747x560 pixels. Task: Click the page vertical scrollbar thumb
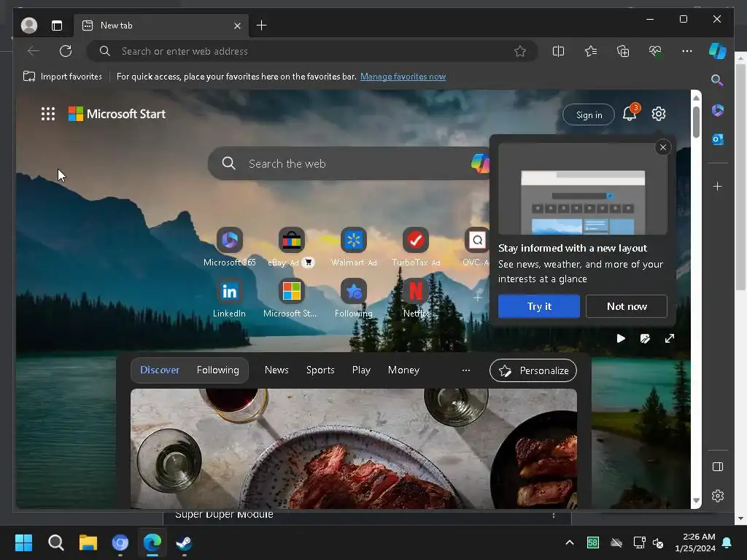696,122
